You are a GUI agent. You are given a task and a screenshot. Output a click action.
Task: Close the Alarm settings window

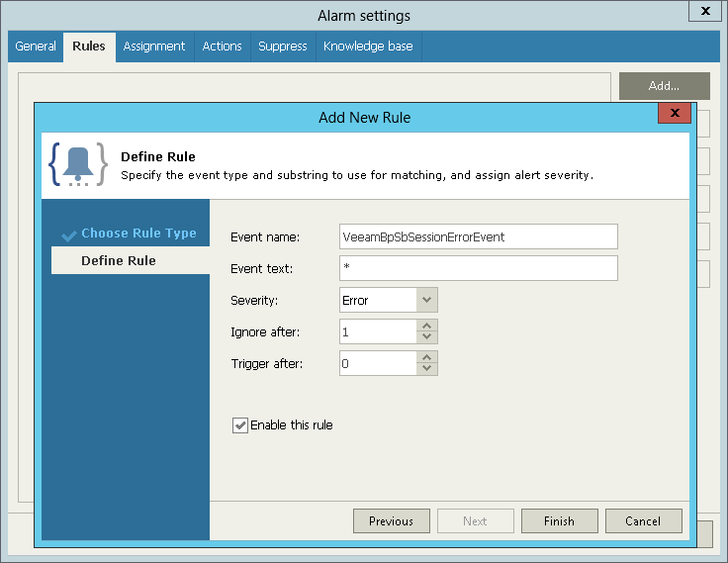click(705, 11)
